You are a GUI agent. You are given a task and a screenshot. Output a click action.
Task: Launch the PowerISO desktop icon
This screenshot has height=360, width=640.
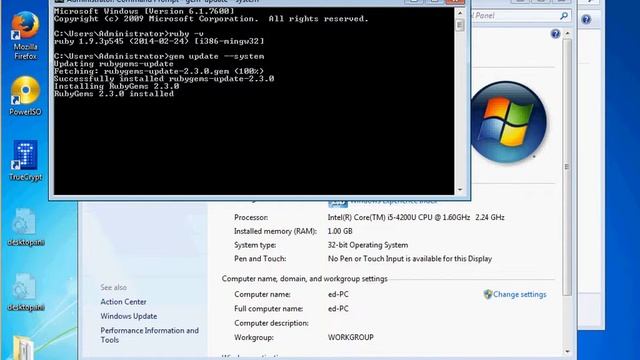click(25, 96)
